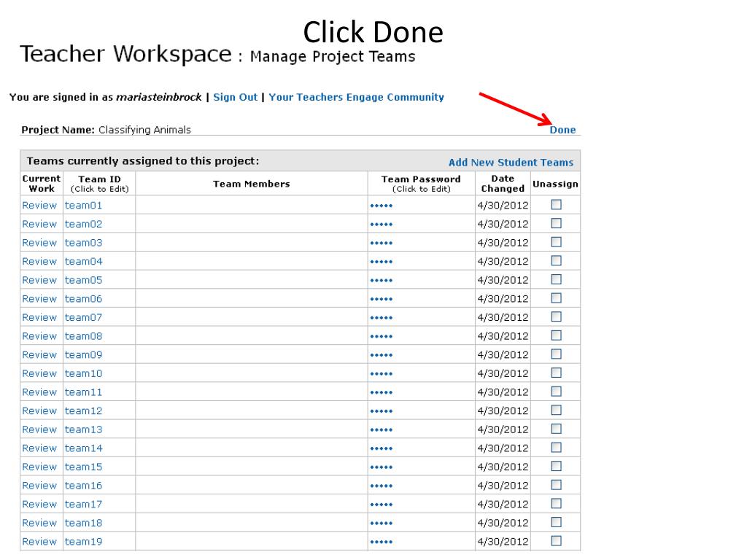Check Unassign box for team08

click(x=556, y=335)
